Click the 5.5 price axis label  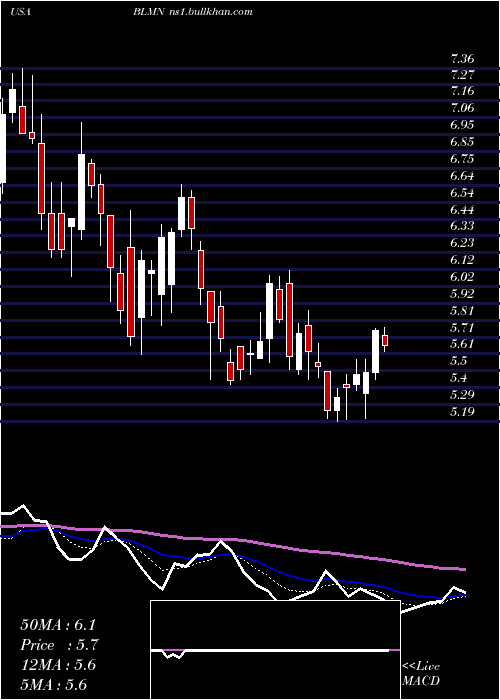coord(459,361)
